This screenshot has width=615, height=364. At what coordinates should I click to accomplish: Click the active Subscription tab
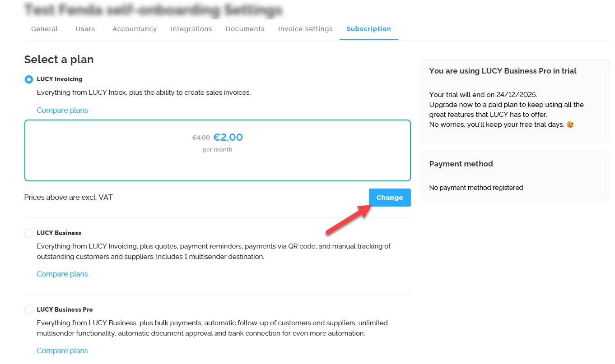pos(368,29)
